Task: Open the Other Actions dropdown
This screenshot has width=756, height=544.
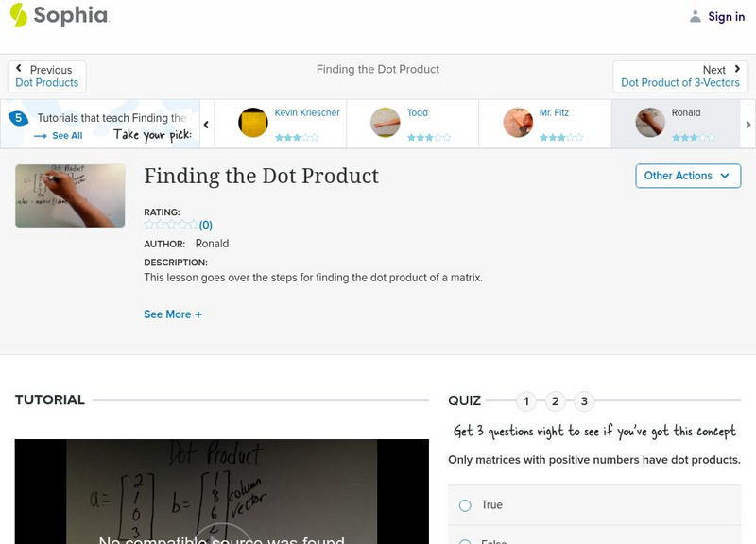Action: pyautogui.click(x=687, y=176)
